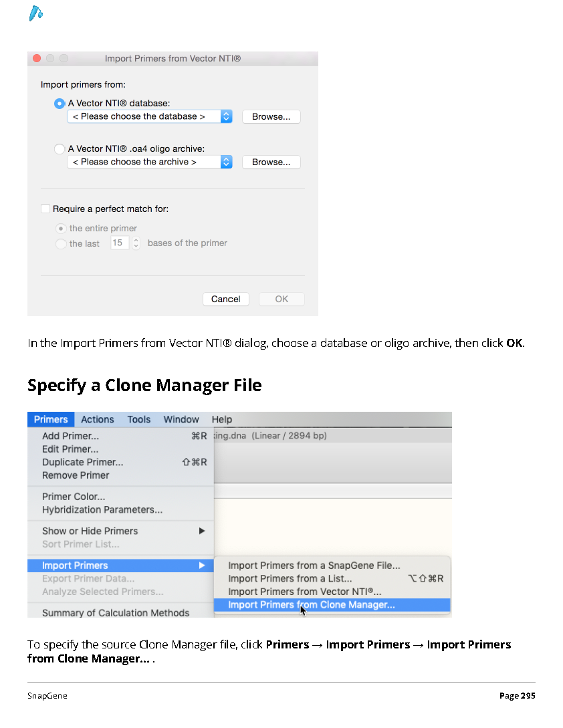Enable Require a perfect match checkbox
Image resolution: width=563 pixels, height=728 pixels.
(45, 209)
